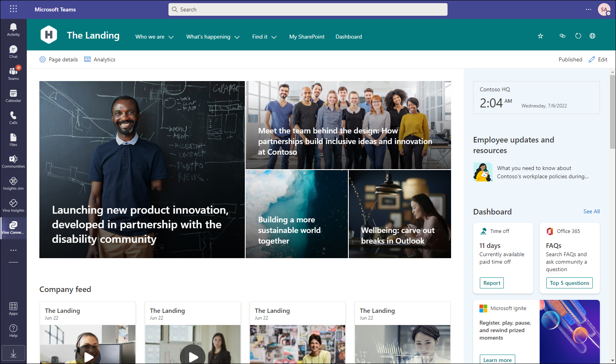Image resolution: width=616 pixels, height=364 pixels.
Task: Expand the Find it menu
Action: pos(265,37)
